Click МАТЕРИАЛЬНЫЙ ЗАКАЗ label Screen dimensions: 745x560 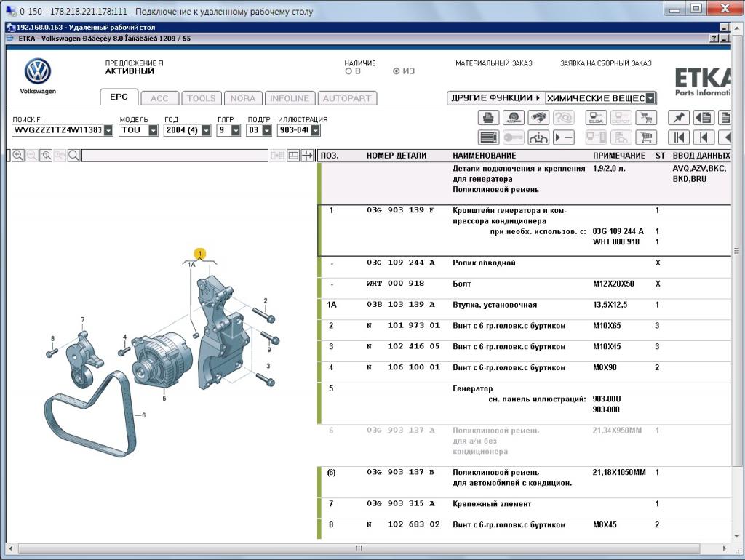[494, 63]
